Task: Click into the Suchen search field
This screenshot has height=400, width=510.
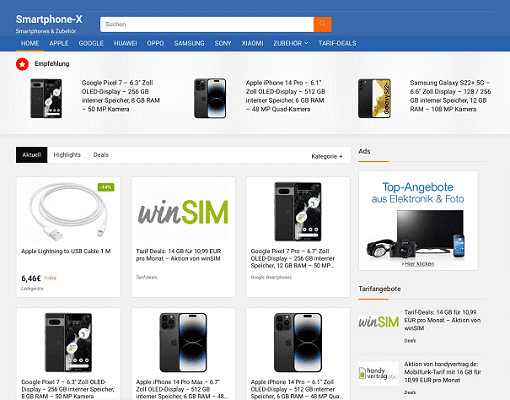Action: [x=207, y=24]
